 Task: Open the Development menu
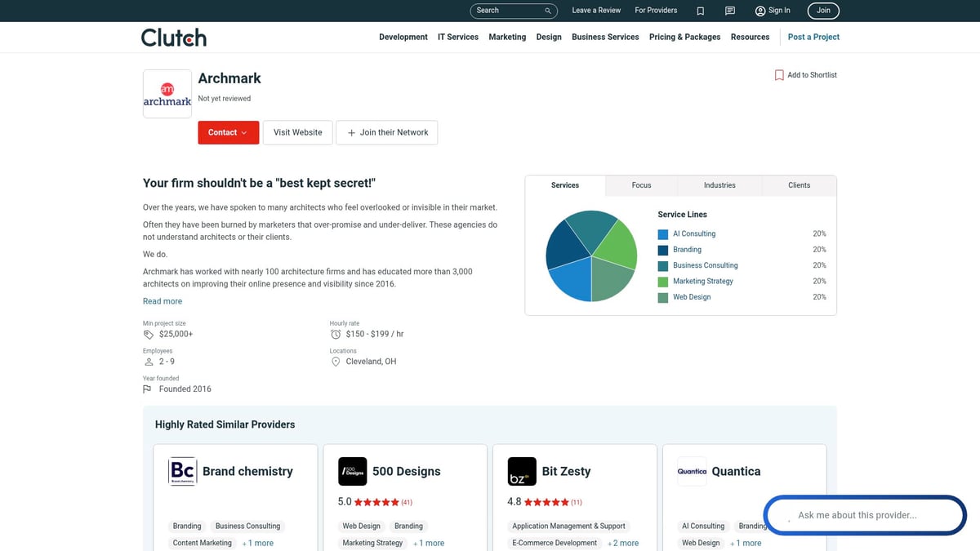point(403,37)
